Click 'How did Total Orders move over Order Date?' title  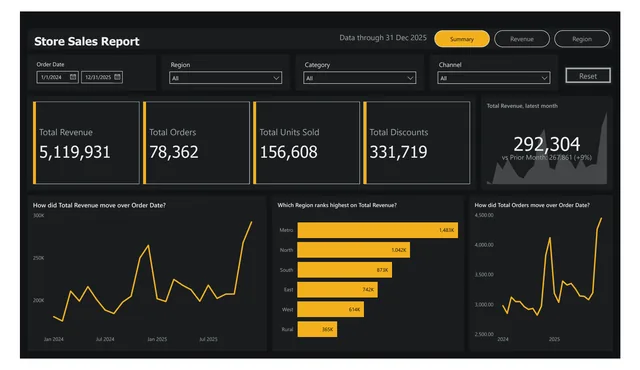(532, 205)
